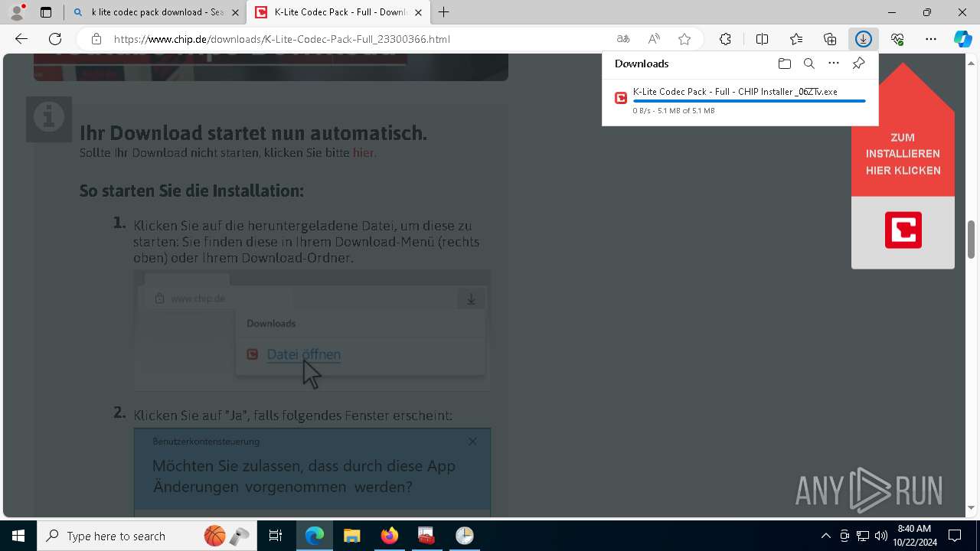Open the notification center icon
This screenshot has height=551, width=980.
pos(955,536)
